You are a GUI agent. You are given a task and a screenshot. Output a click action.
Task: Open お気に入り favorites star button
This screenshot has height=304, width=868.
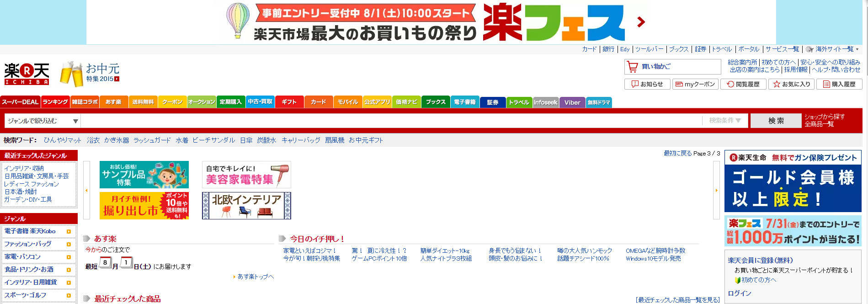[791, 84]
